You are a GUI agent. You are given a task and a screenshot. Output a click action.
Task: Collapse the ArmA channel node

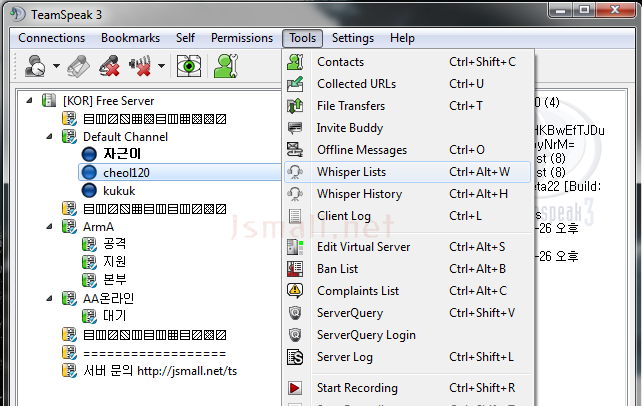50,226
